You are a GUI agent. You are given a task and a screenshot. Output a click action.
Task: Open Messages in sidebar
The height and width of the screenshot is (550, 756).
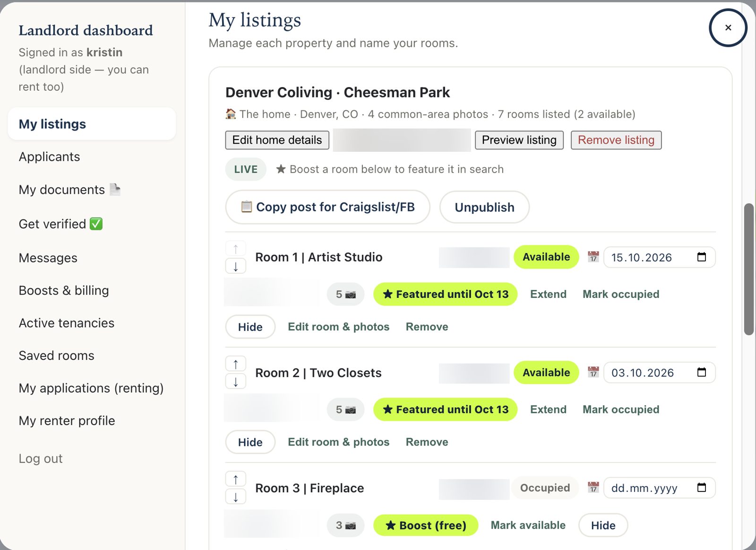48,258
